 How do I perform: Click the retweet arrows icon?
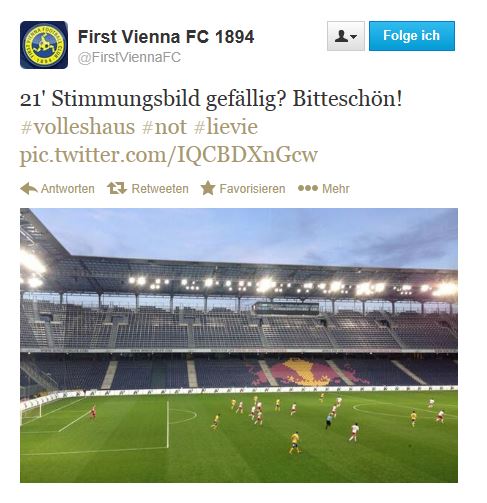tap(117, 188)
